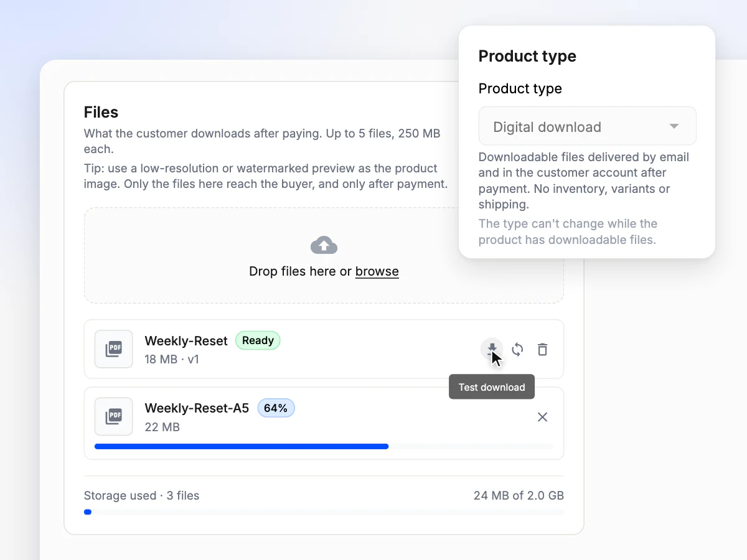Click the 24 MB of 2.0 GB text
747x560 pixels.
(519, 496)
